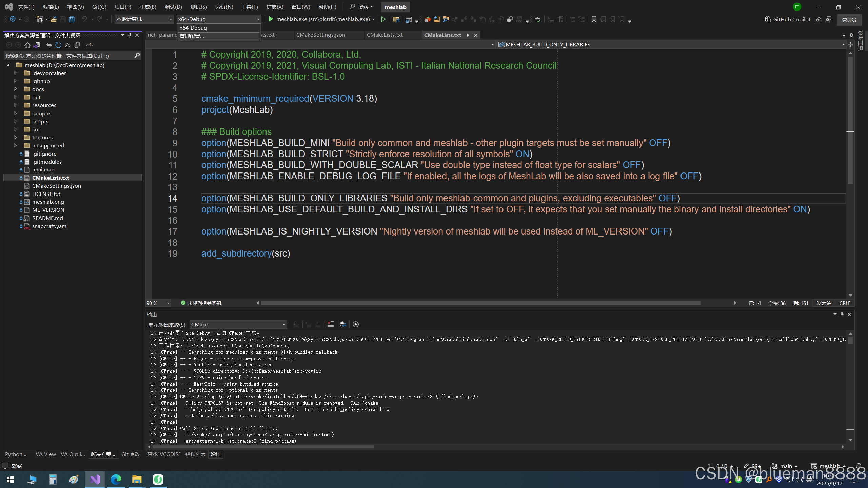868x488 pixels.
Task: Select x64-Debug entry in dropdown list
Action: [x=218, y=28]
